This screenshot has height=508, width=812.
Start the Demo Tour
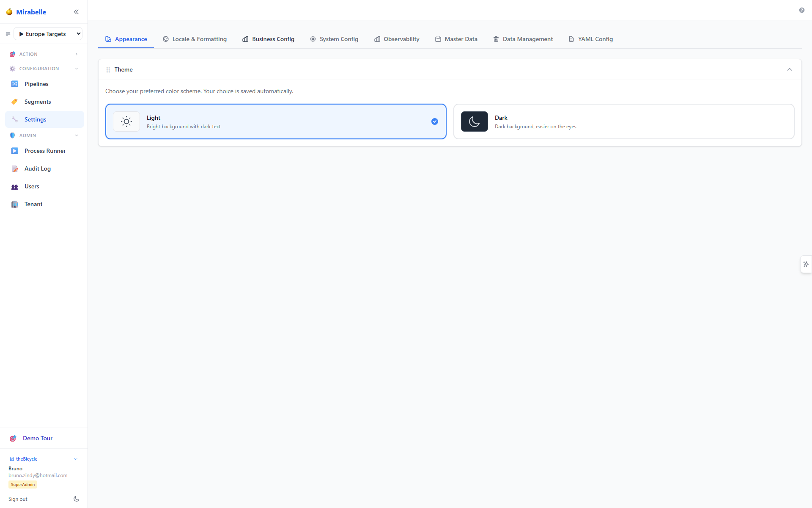click(x=44, y=438)
